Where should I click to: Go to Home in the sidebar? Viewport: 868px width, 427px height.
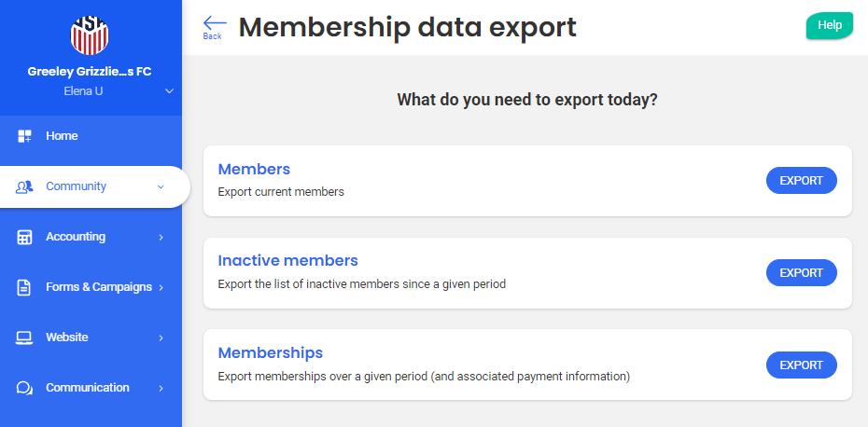[x=62, y=136]
